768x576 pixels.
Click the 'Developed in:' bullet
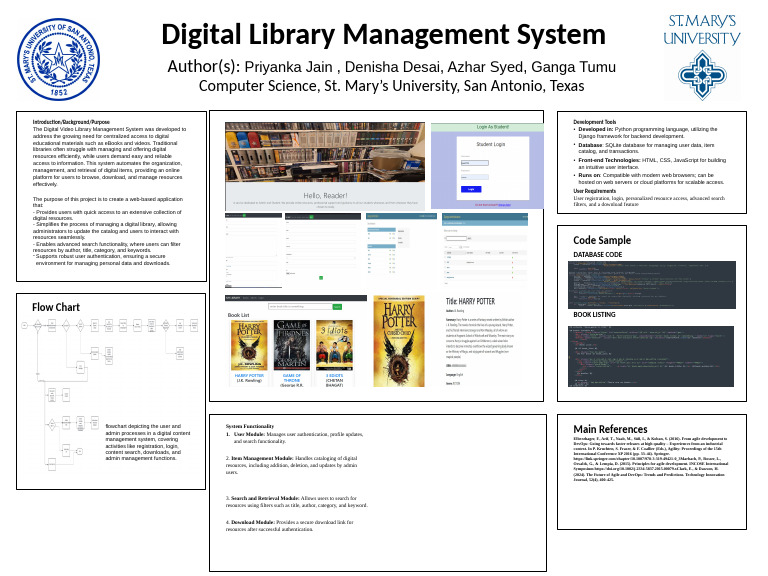(648, 132)
